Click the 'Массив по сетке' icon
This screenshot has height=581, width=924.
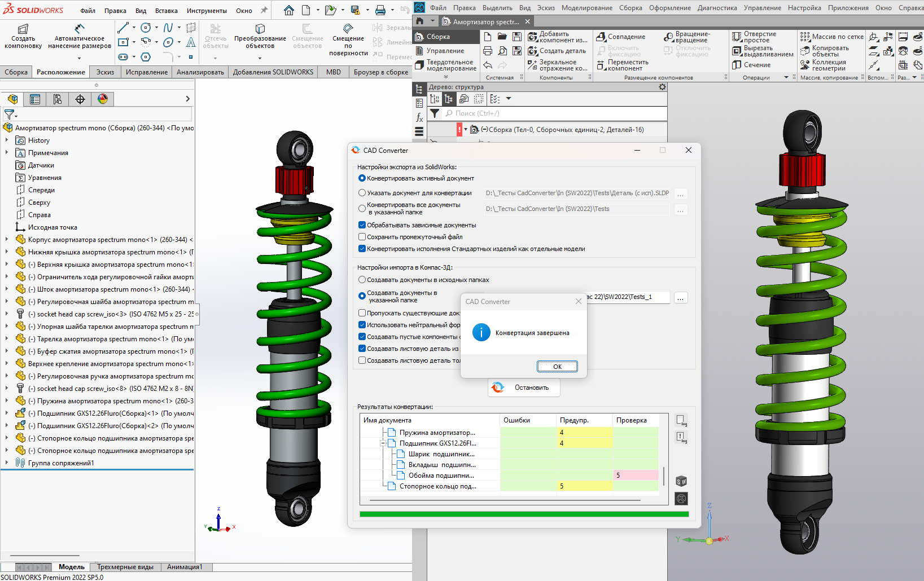tap(805, 37)
